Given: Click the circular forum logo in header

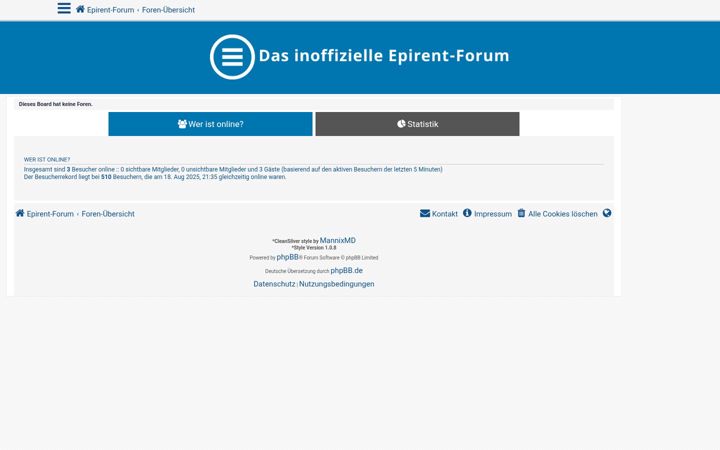Looking at the screenshot, I should click(x=232, y=57).
